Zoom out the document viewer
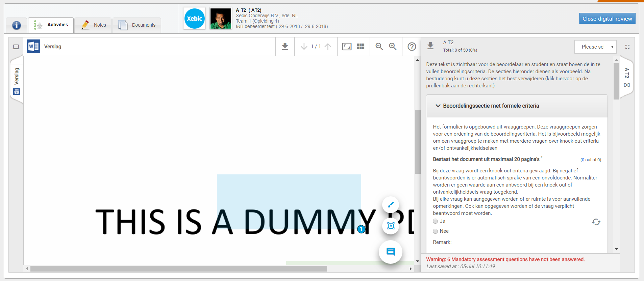644x281 pixels. point(379,47)
